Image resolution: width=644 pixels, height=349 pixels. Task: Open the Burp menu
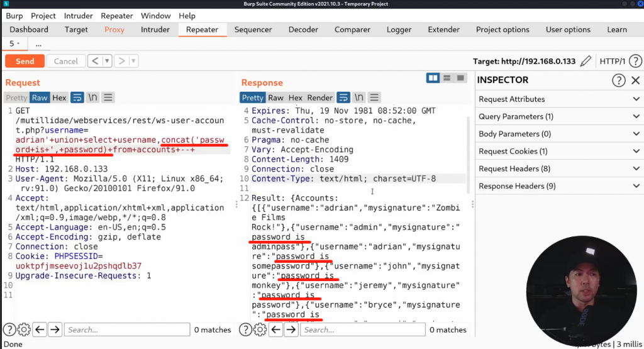14,16
